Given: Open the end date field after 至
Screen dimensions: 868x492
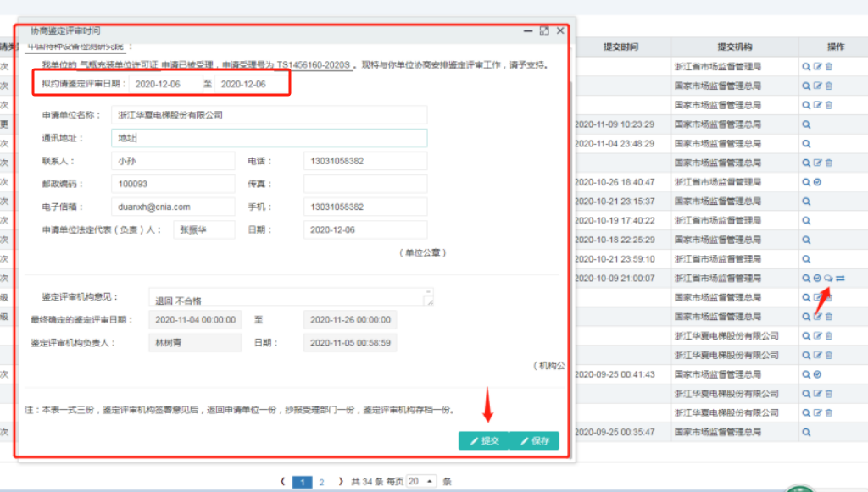Looking at the screenshot, I should point(252,85).
